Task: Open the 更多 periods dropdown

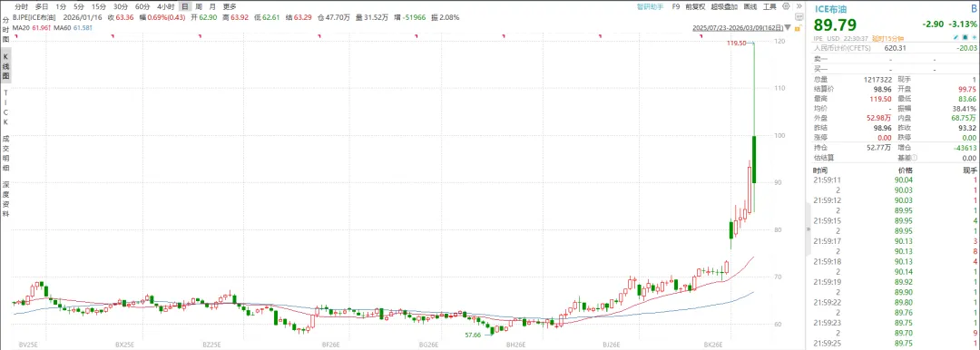Action: click(x=230, y=7)
